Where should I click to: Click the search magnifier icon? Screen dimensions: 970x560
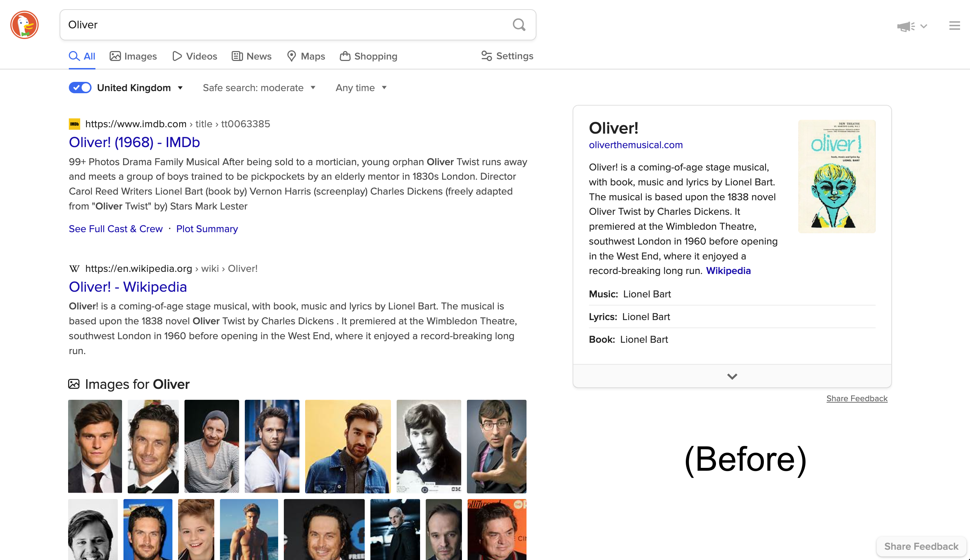tap(519, 25)
